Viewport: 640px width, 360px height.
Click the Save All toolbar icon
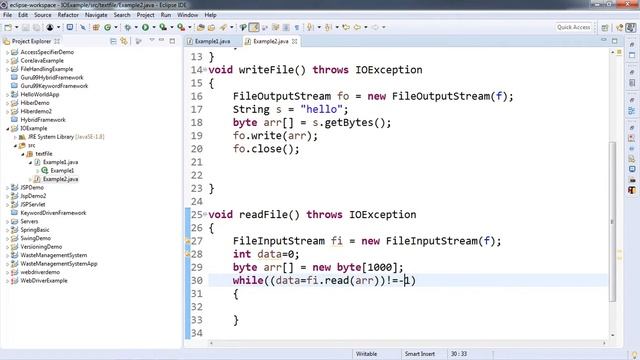[x=36, y=27]
